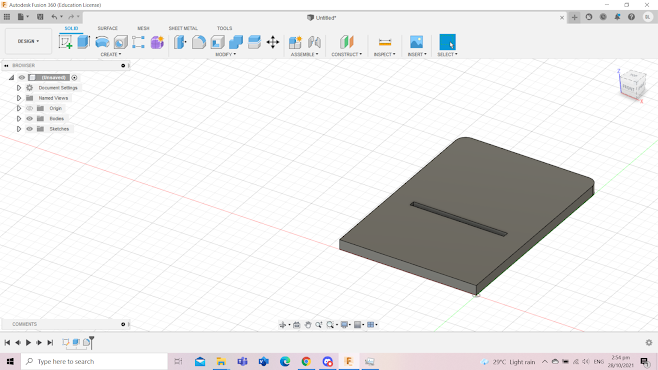
Task: Click the Measure tool icon
Action: click(x=385, y=42)
